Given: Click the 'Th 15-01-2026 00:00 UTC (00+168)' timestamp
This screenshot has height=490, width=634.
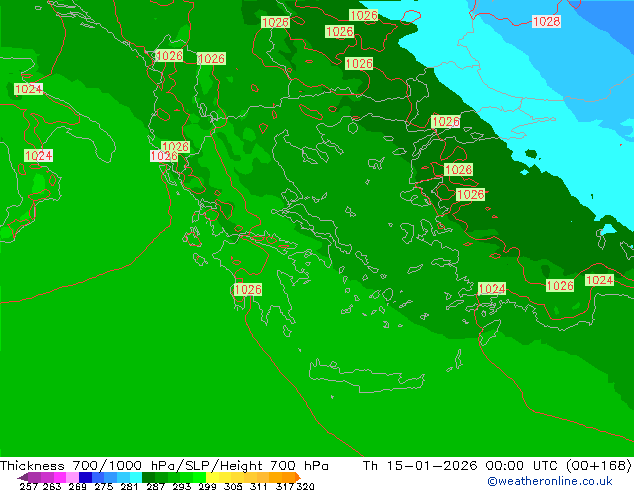Looking at the screenshot, I should (497, 466).
